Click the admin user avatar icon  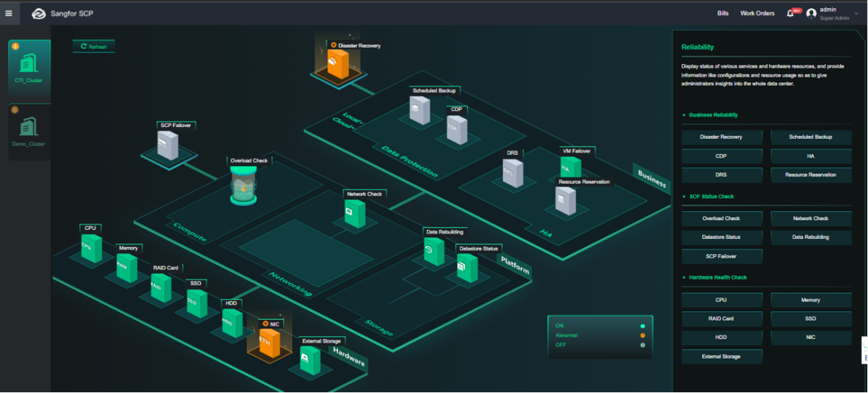pyautogui.click(x=812, y=14)
